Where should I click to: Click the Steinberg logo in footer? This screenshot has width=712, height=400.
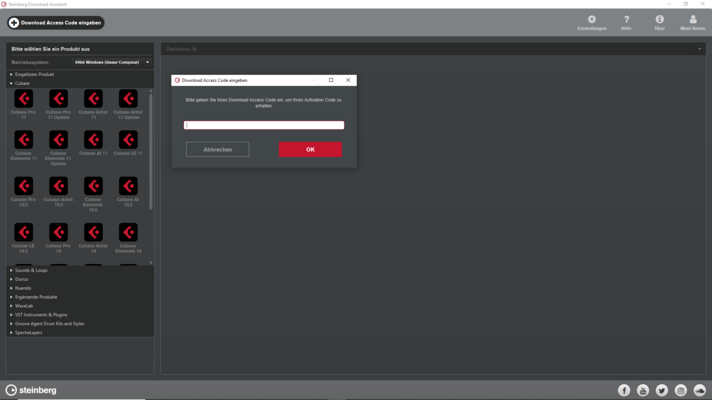(31, 390)
